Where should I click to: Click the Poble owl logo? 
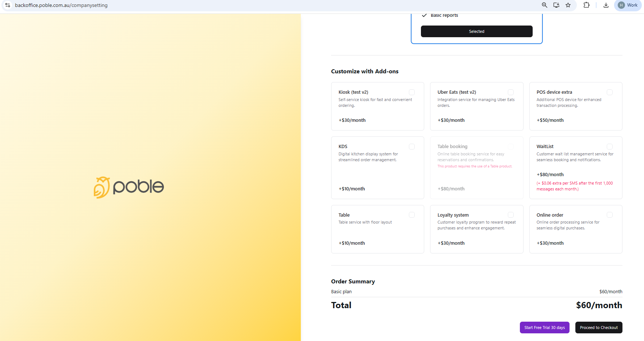pos(129,187)
